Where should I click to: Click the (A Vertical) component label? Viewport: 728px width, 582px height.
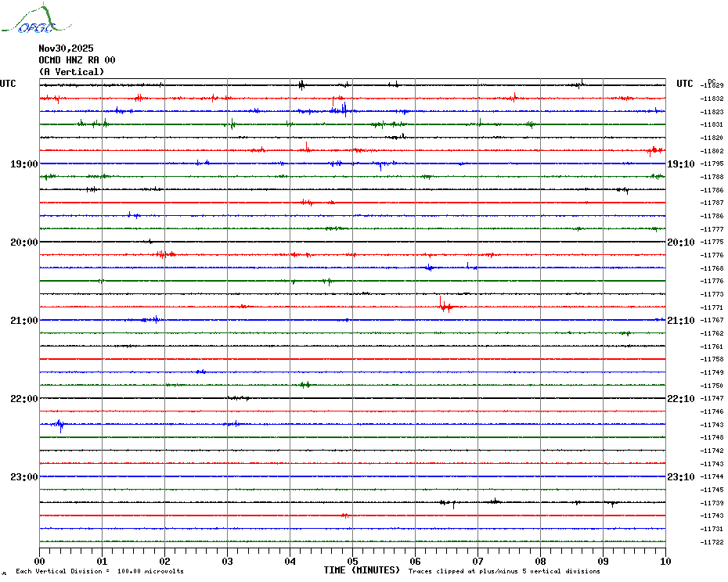[x=70, y=72]
